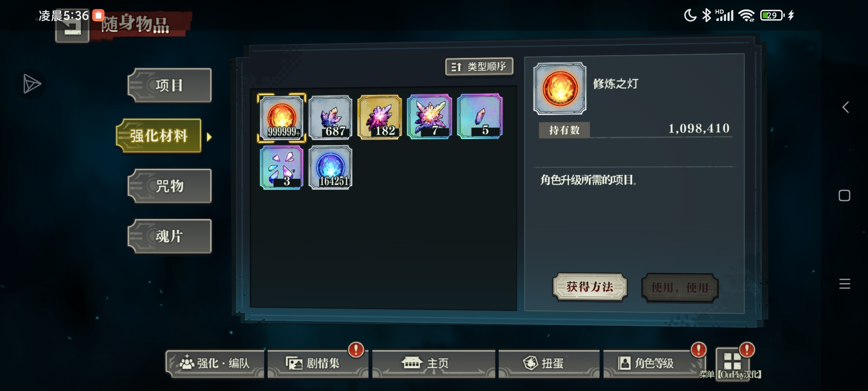
Task: Select the blue orb item showing 164251
Action: click(331, 167)
